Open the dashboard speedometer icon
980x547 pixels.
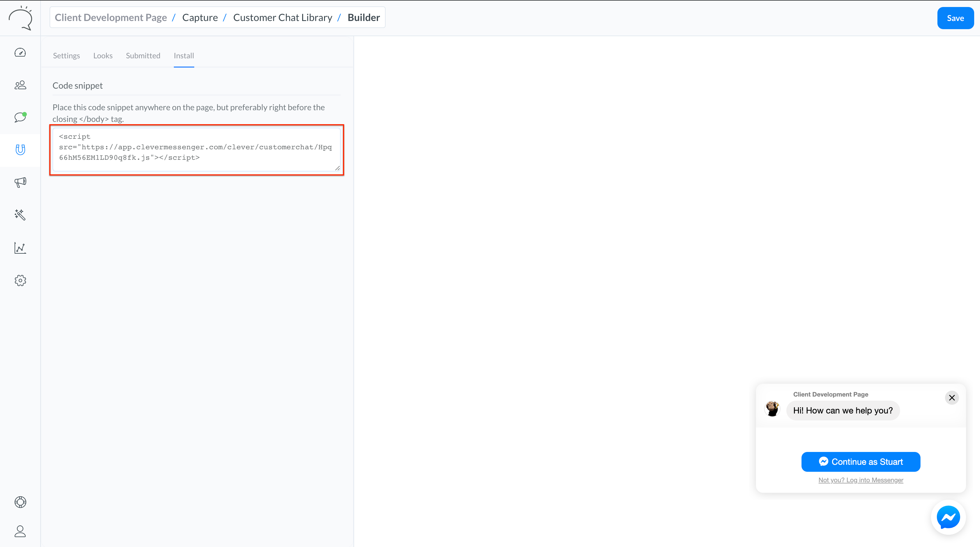(x=20, y=52)
